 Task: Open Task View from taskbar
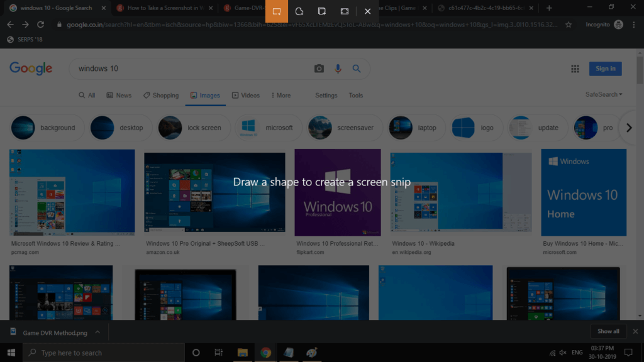click(218, 353)
